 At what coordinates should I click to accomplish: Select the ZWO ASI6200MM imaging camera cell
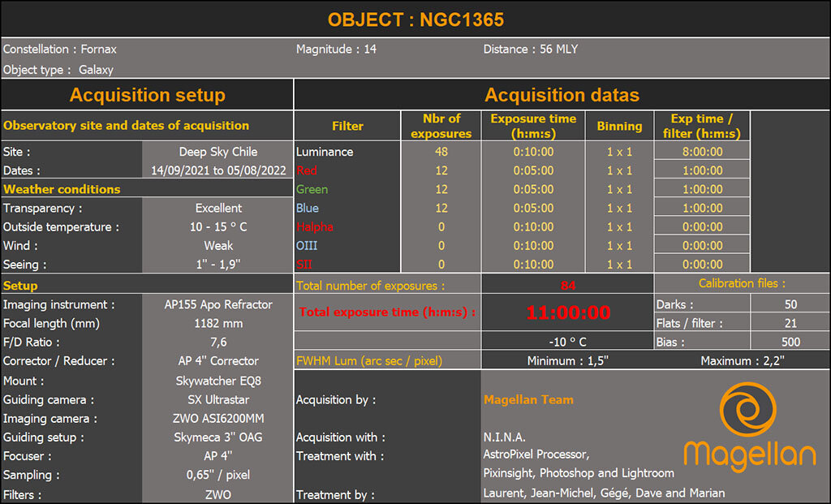click(x=217, y=419)
